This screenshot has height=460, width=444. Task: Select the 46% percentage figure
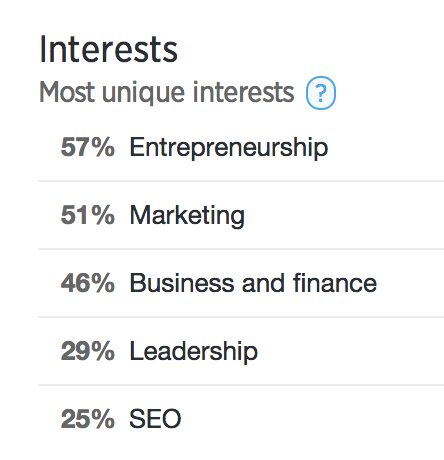(x=88, y=283)
